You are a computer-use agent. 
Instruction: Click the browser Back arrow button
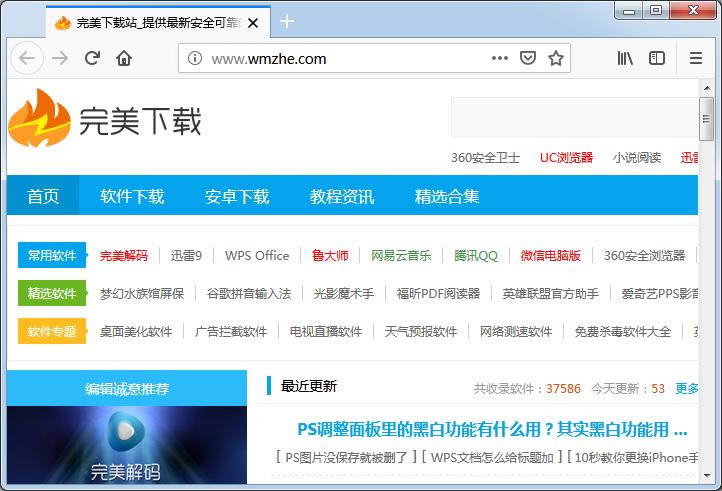coord(27,58)
